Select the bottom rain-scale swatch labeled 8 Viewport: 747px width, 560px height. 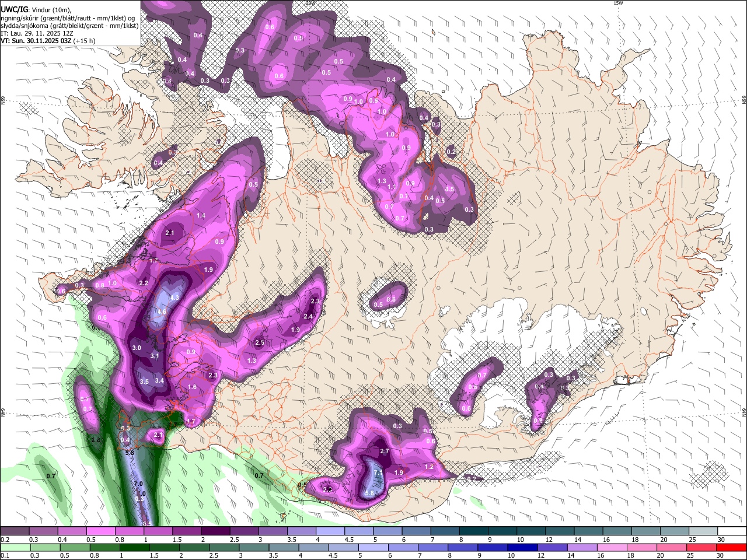tap(463, 547)
